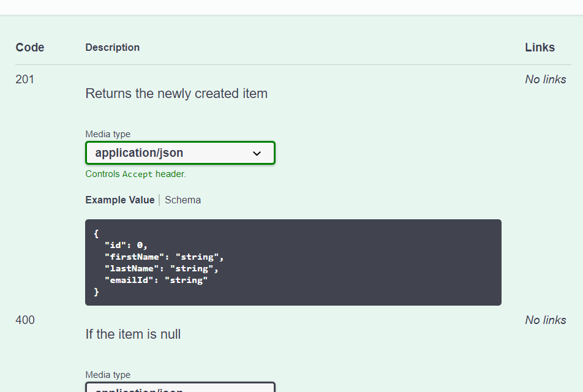The width and height of the screenshot is (583, 392).
Task: Click the Media type label above the 201 dropdown
Action: (108, 134)
